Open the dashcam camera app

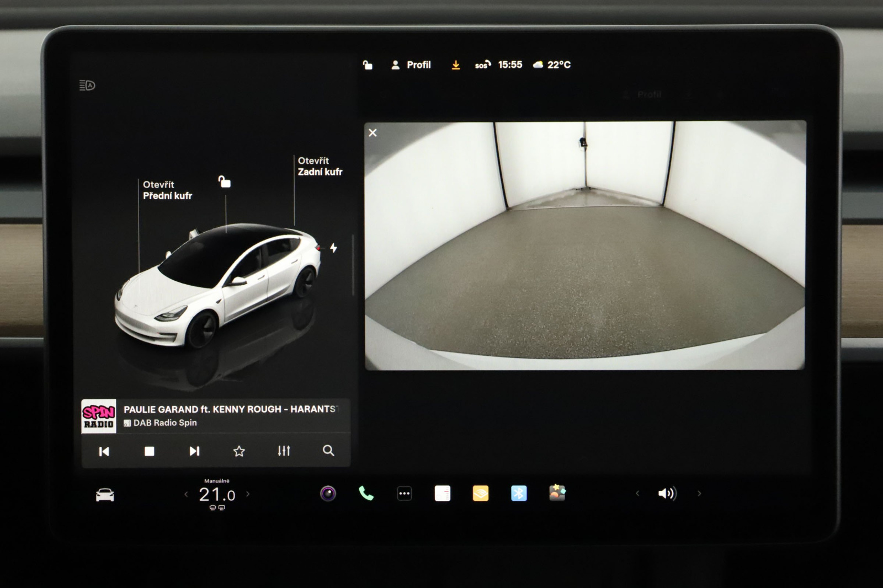(328, 493)
